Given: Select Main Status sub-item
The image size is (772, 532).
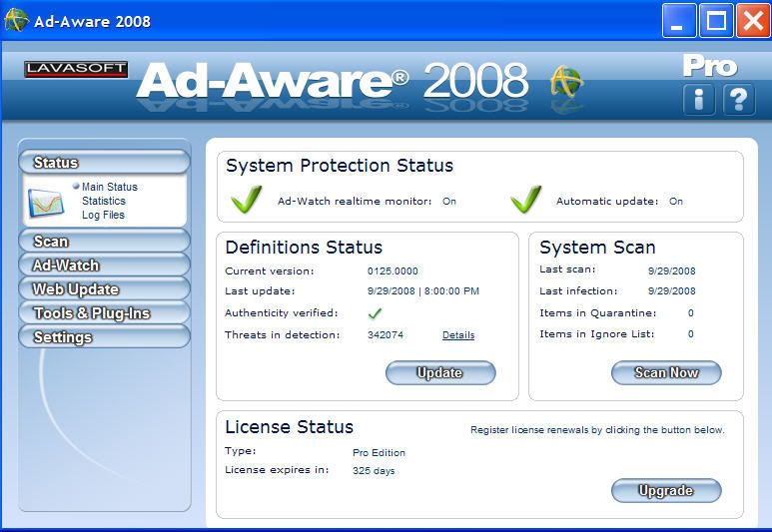Looking at the screenshot, I should click(109, 187).
